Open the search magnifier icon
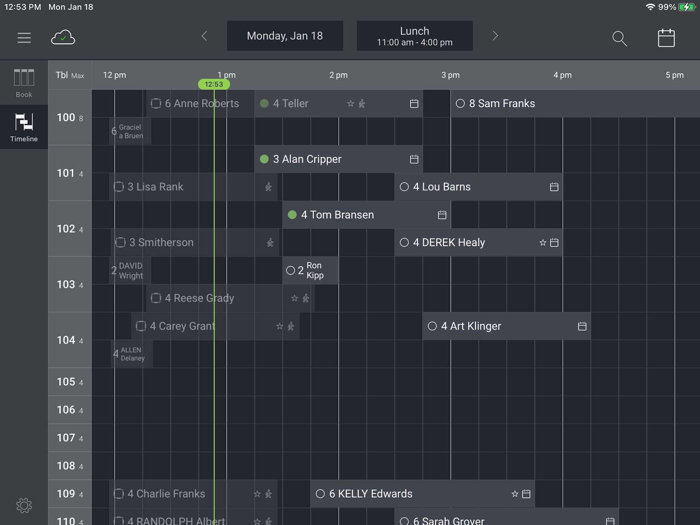 coord(619,38)
